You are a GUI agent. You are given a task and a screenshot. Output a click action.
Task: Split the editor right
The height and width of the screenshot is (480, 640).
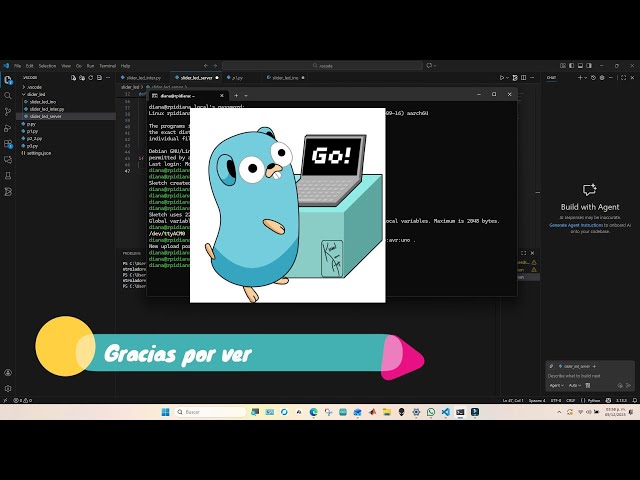click(523, 78)
